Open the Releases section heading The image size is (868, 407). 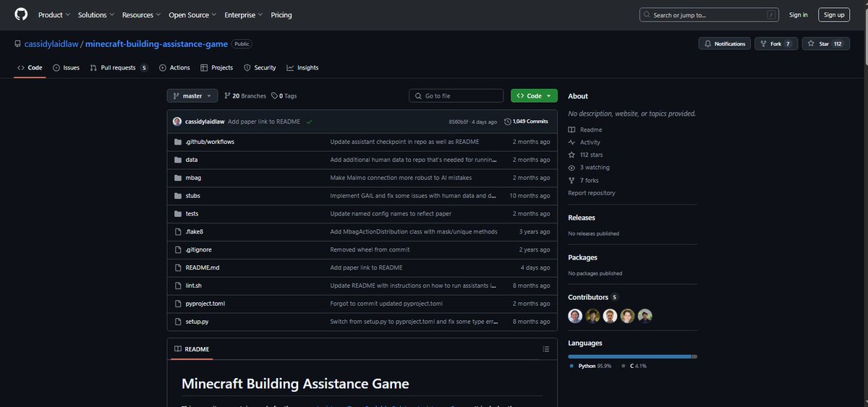coord(582,218)
